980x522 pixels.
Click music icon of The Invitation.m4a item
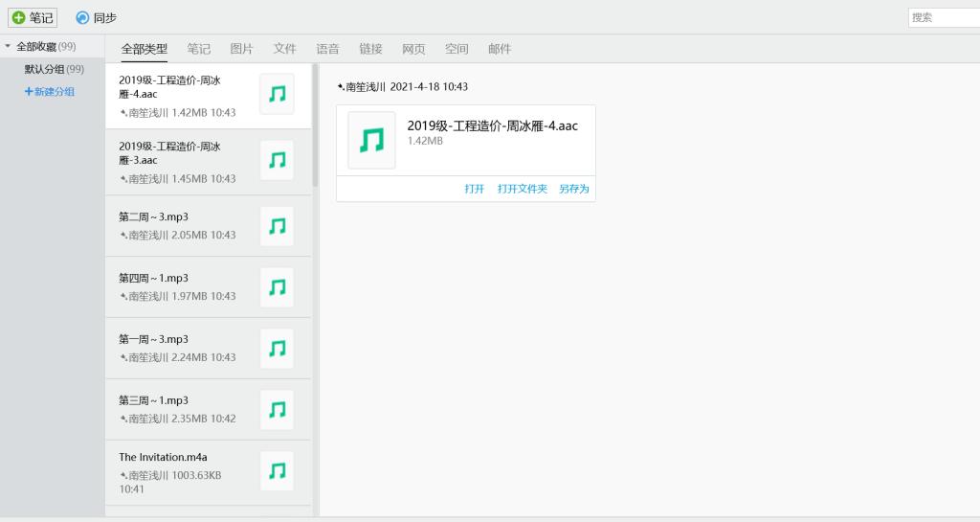[277, 470]
